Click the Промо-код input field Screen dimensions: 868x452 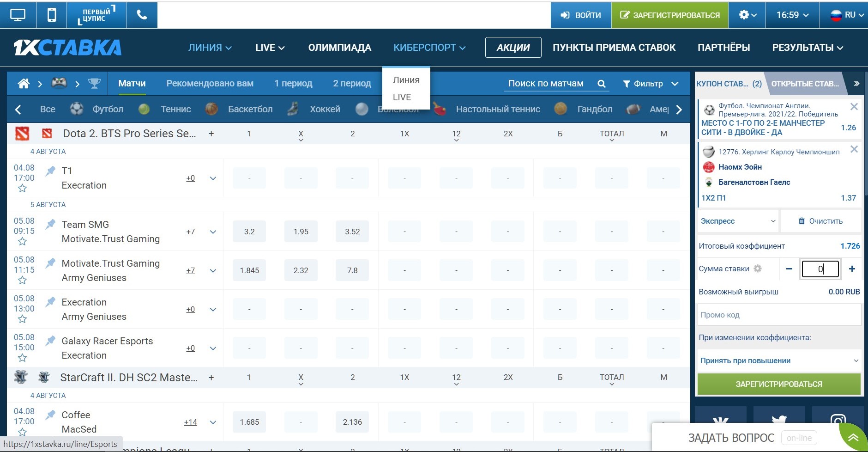[779, 315]
